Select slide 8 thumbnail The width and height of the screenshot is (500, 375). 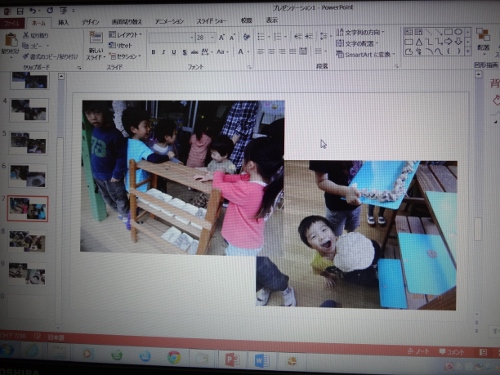click(x=27, y=241)
